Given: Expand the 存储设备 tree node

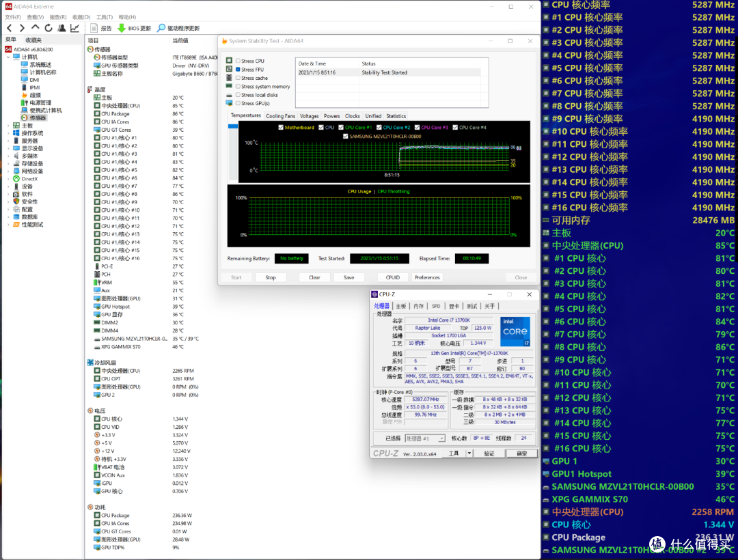Looking at the screenshot, I should pos(8,163).
